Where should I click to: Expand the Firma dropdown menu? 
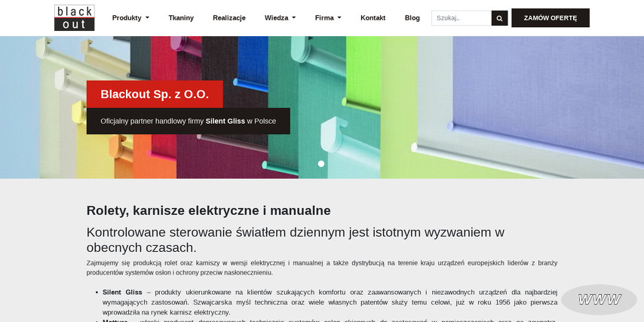pos(328,18)
